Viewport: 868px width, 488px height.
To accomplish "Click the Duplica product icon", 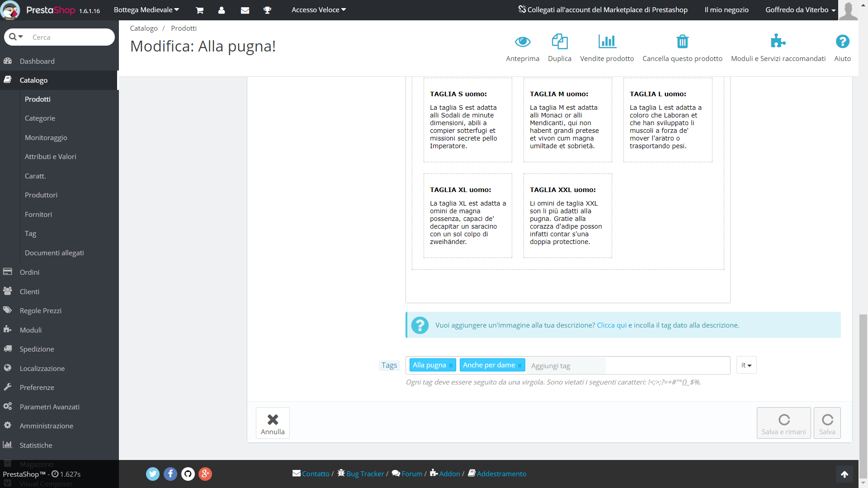I will point(560,42).
